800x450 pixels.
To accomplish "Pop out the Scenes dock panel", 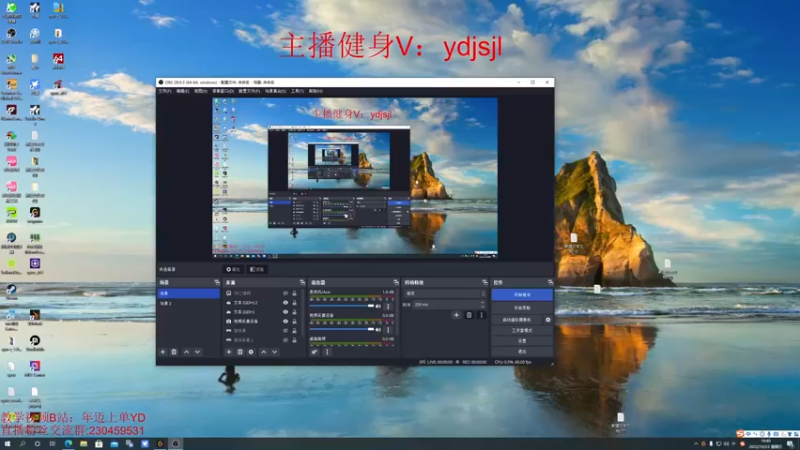I will [x=217, y=282].
